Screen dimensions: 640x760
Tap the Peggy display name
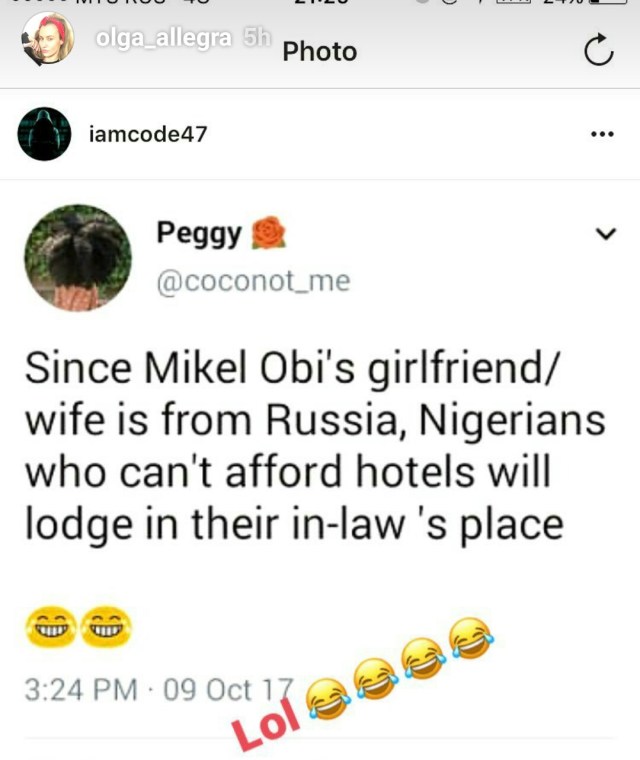click(199, 234)
